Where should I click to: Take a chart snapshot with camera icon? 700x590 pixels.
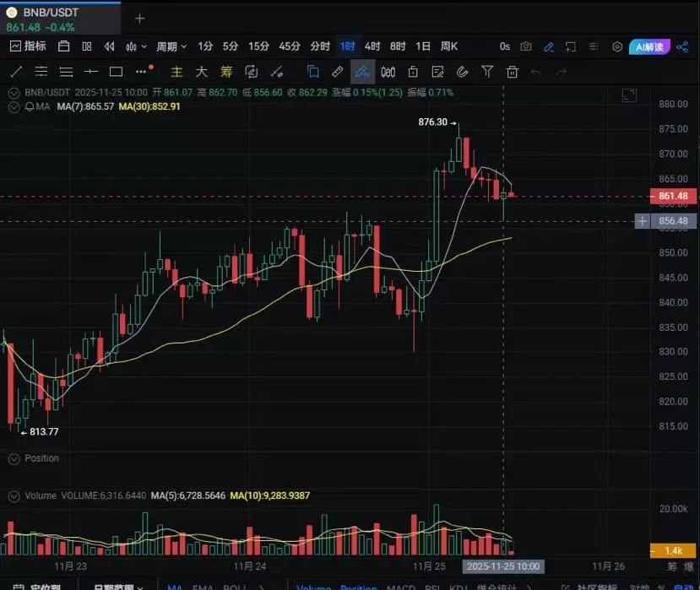(x=526, y=46)
